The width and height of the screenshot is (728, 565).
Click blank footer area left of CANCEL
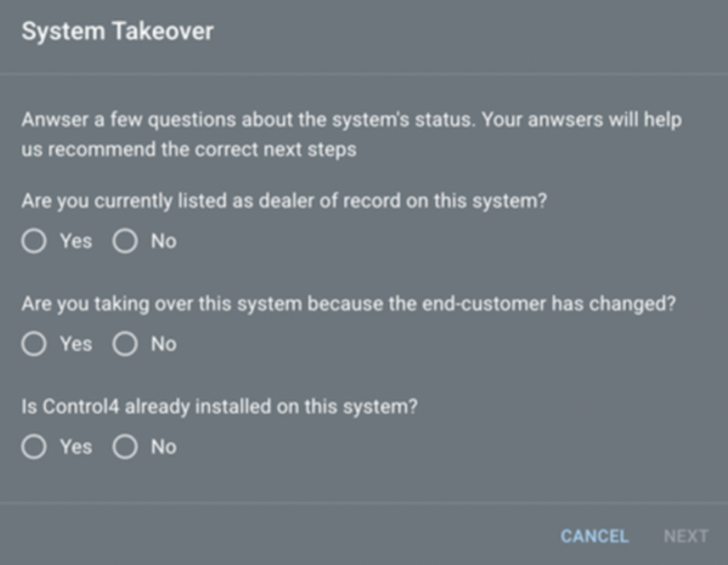276,536
